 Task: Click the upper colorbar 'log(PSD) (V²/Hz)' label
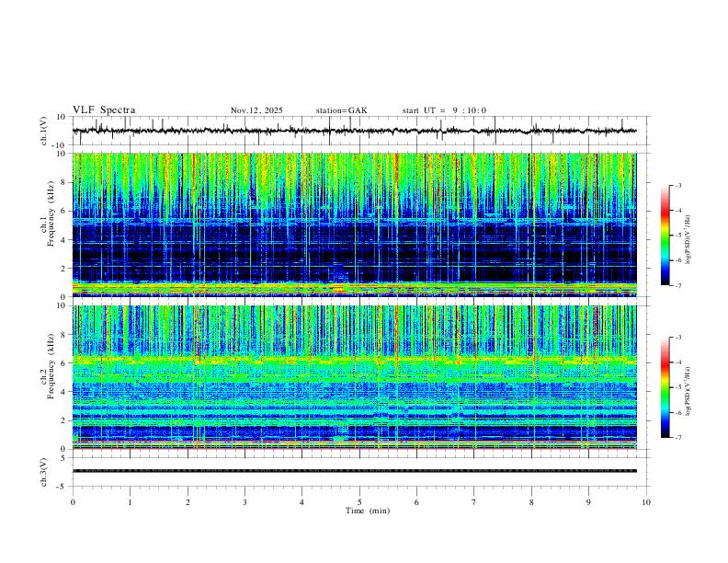[x=688, y=240]
